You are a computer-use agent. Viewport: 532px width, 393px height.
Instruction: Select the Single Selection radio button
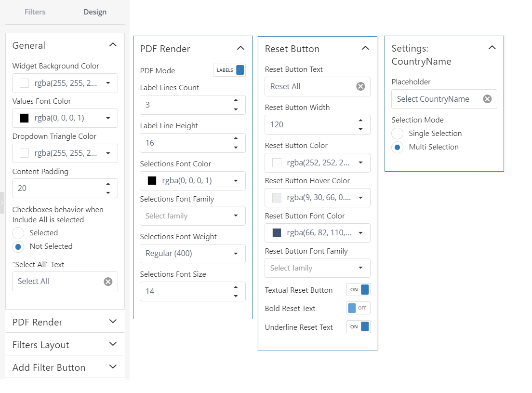(397, 134)
